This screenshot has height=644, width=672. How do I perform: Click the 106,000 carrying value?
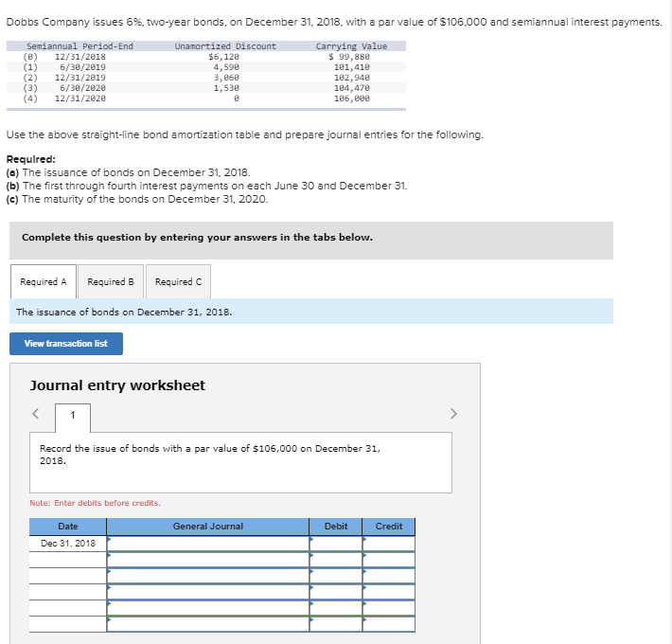(352, 98)
